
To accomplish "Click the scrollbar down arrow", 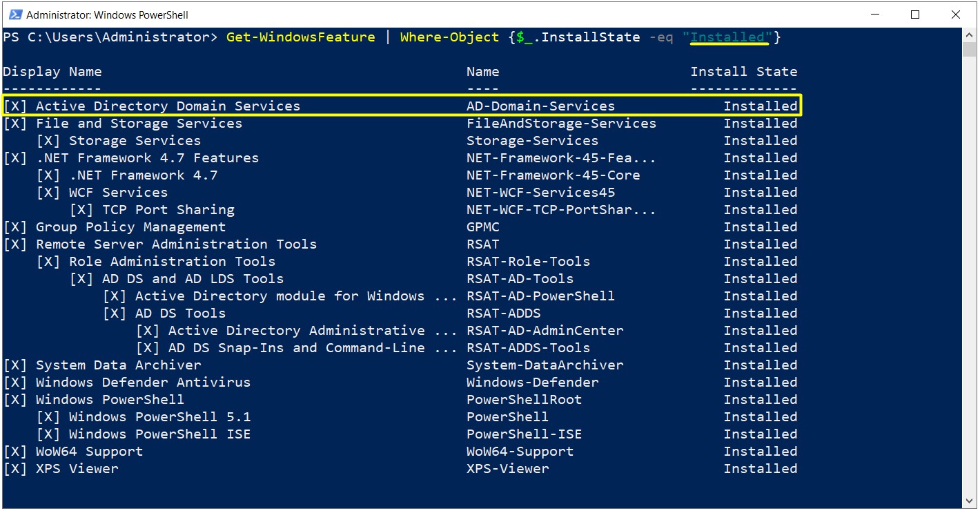I will 969,501.
